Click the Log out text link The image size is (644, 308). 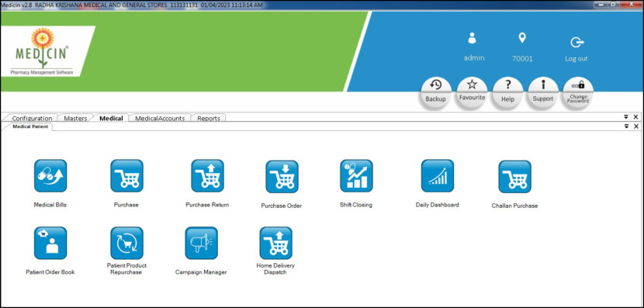pyautogui.click(x=576, y=58)
